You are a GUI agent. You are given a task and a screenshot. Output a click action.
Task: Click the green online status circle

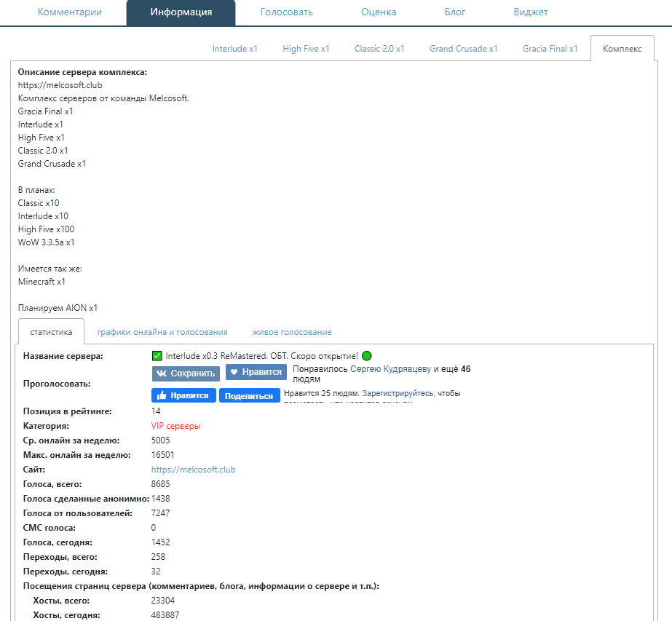click(x=367, y=356)
